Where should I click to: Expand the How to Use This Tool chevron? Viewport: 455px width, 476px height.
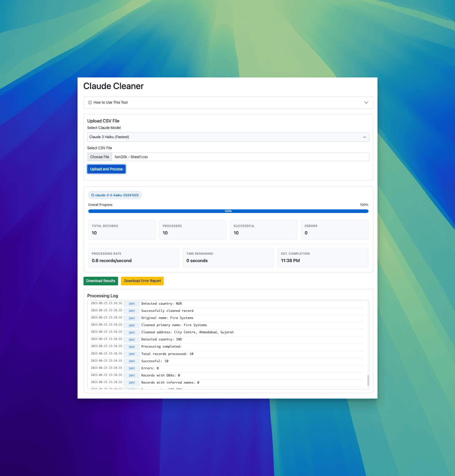tap(366, 102)
